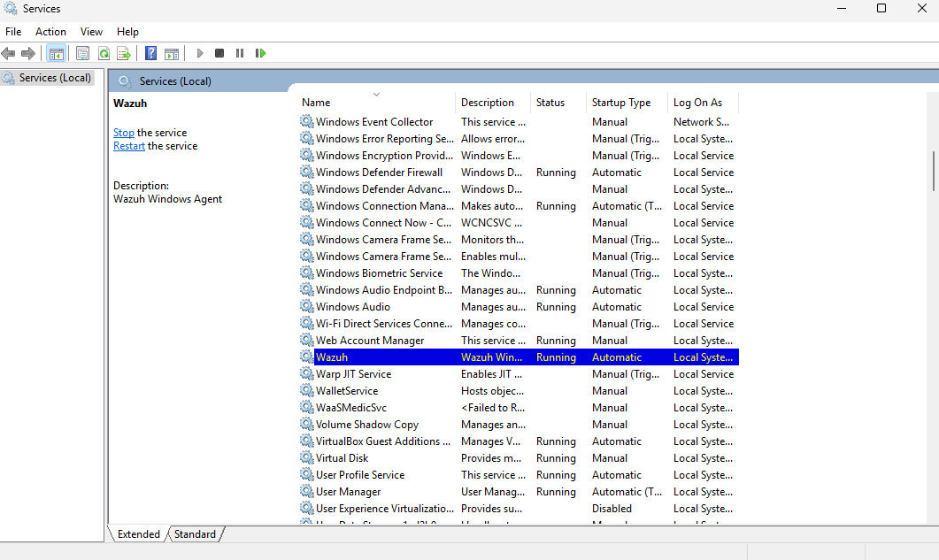Viewport: 939px width, 560px height.
Task: Sort by the Status column header
Action: 550,103
